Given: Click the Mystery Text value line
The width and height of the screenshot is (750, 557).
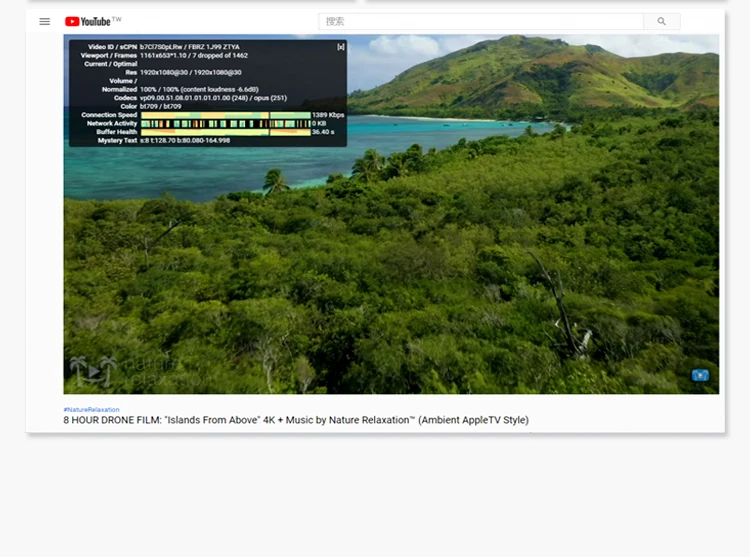Looking at the screenshot, I should point(185,141).
